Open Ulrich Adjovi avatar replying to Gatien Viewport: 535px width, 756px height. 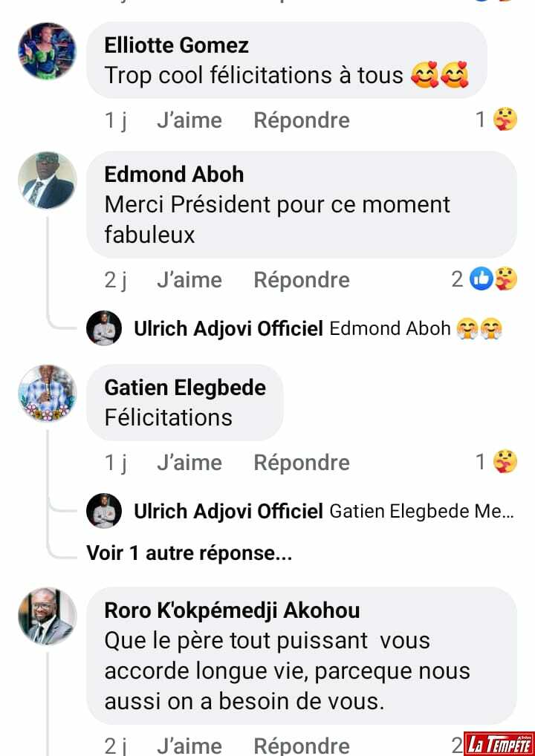click(104, 511)
